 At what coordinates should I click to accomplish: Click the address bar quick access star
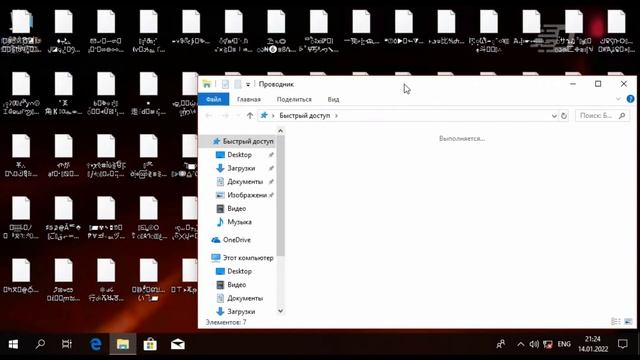pos(264,116)
